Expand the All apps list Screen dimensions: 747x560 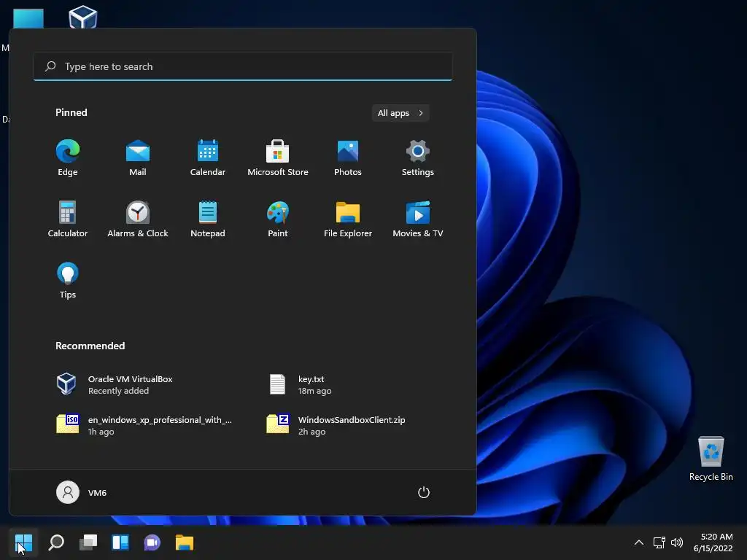tap(400, 113)
